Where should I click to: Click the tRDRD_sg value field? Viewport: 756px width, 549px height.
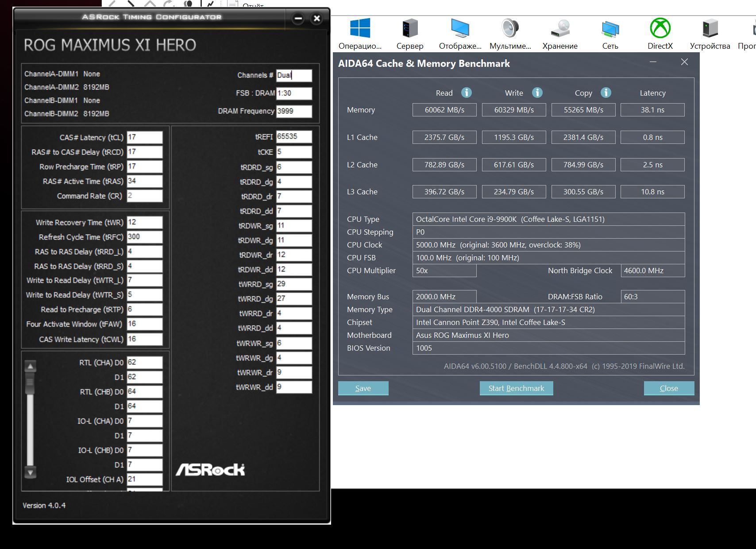tap(294, 167)
